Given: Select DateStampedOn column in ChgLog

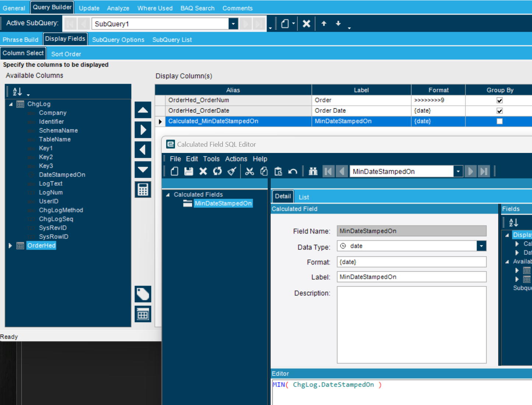Looking at the screenshot, I should (x=62, y=175).
